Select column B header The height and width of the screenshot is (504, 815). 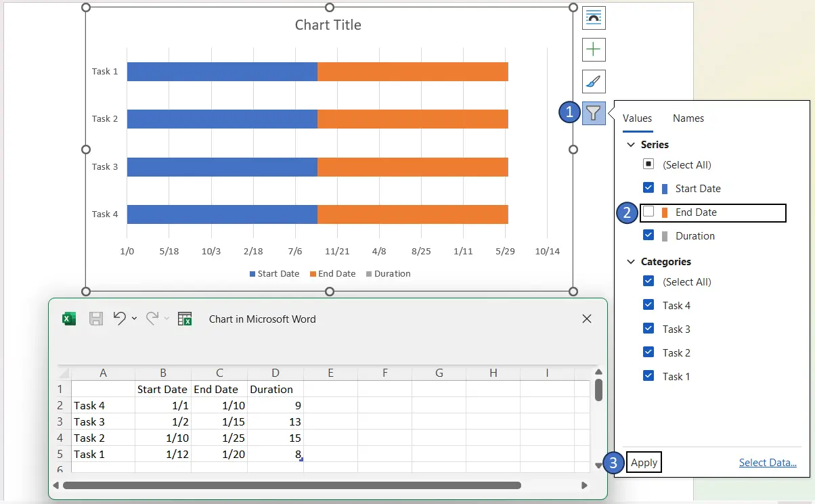[163, 373]
